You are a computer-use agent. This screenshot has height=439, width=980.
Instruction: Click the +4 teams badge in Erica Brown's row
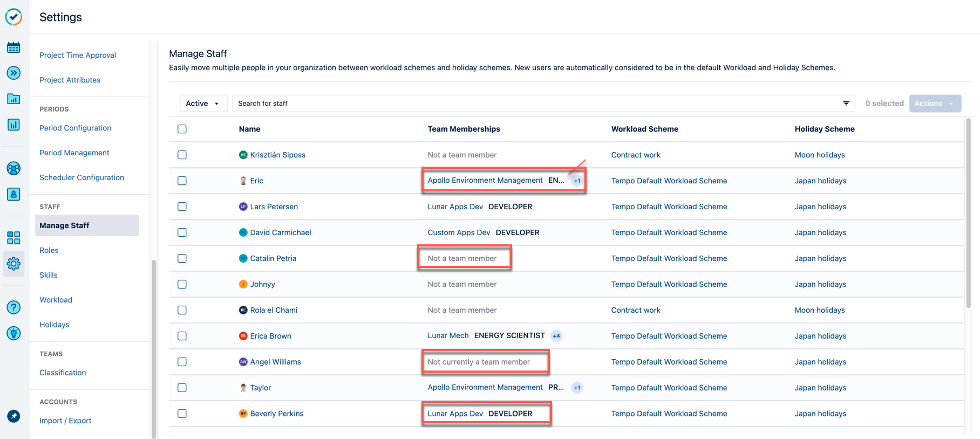point(556,336)
